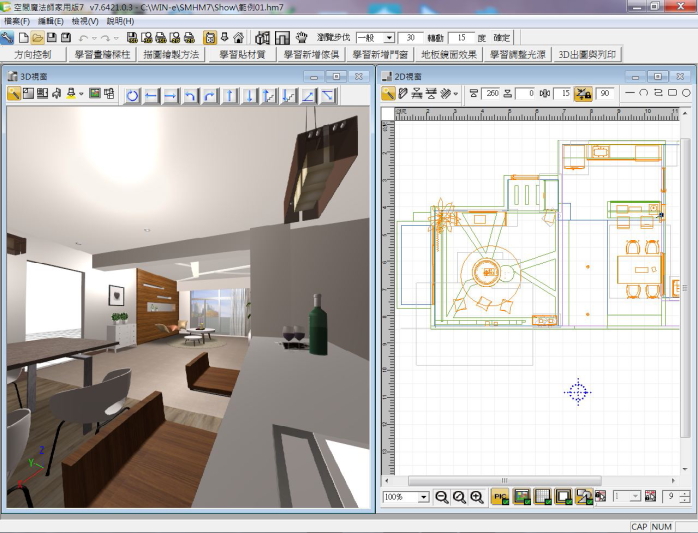Expand the hatch tool dropdown arrow in the 2D toolbar
698x533 pixels.
tap(455, 94)
